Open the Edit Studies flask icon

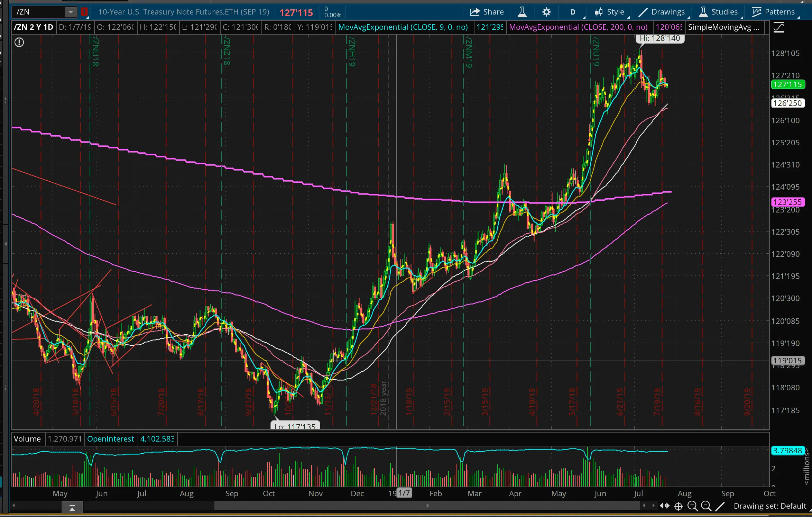tap(522, 12)
